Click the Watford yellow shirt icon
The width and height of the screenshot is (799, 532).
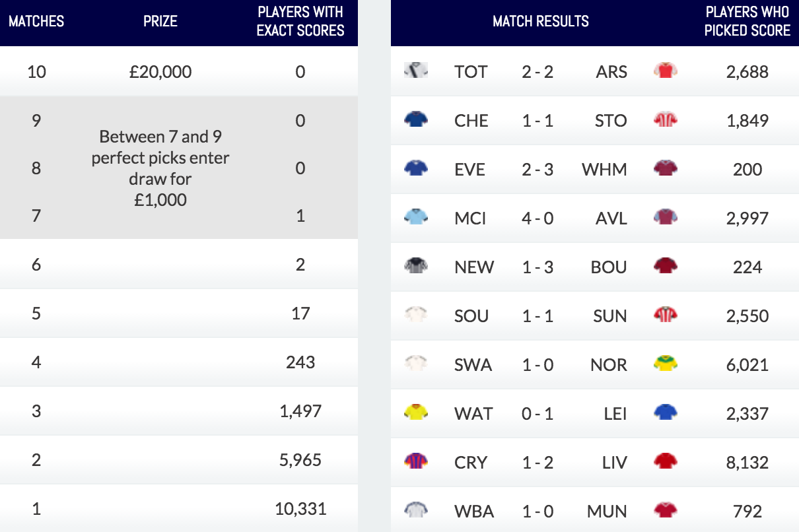tap(416, 412)
